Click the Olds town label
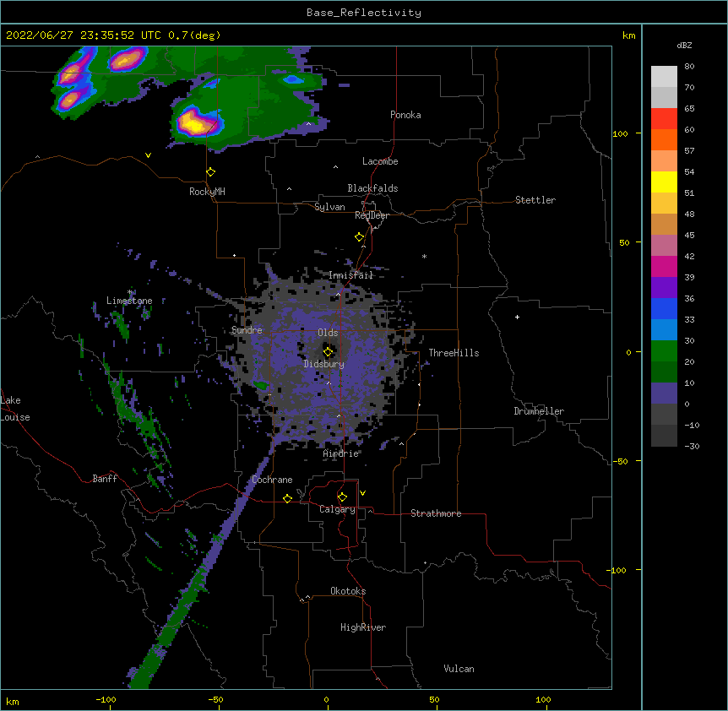 (x=328, y=333)
